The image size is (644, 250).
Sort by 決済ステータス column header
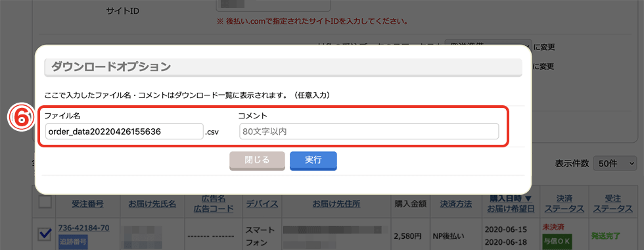pyautogui.click(x=564, y=203)
